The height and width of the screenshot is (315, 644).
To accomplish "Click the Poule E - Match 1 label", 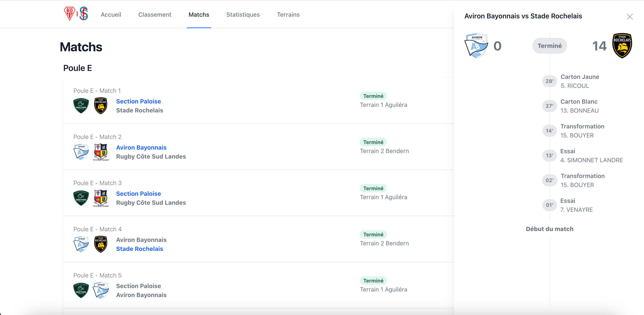I will click(97, 91).
